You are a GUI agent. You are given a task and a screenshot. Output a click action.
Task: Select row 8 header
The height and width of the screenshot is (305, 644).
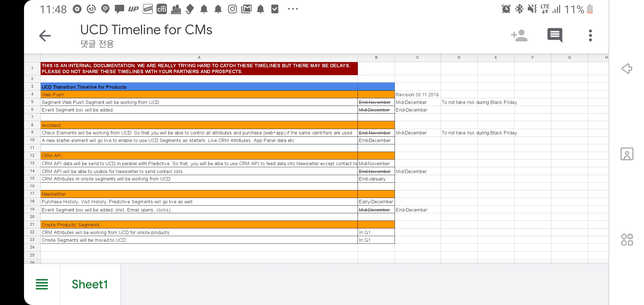[32, 125]
